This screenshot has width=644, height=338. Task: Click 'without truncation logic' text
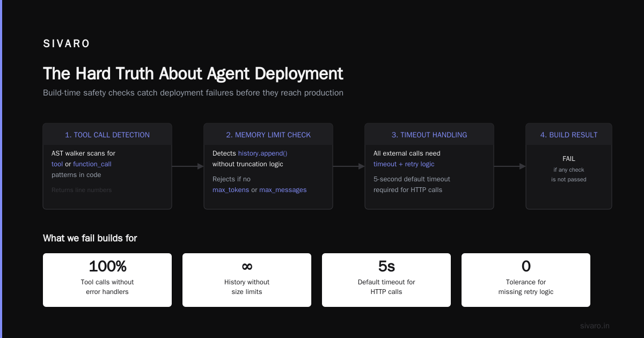[x=248, y=164]
